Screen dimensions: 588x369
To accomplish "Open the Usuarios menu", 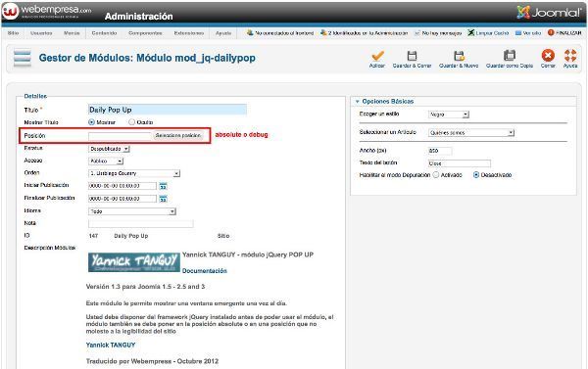I will point(41,33).
